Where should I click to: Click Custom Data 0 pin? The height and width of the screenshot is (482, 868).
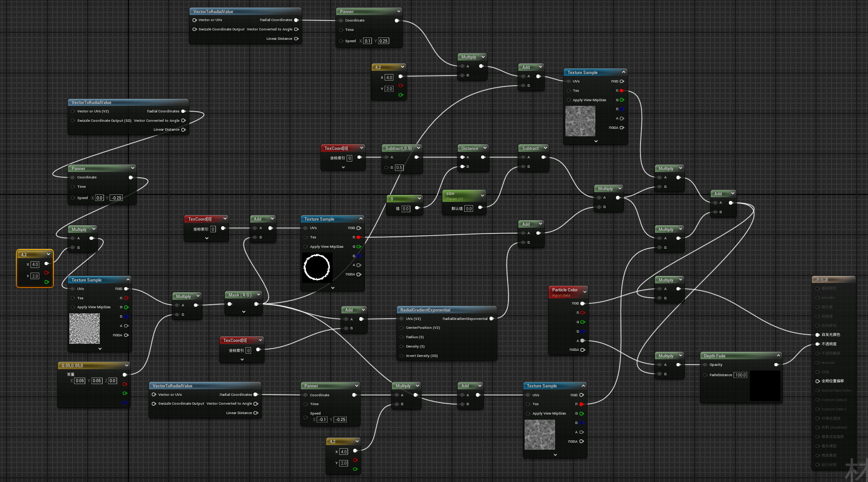pos(817,400)
